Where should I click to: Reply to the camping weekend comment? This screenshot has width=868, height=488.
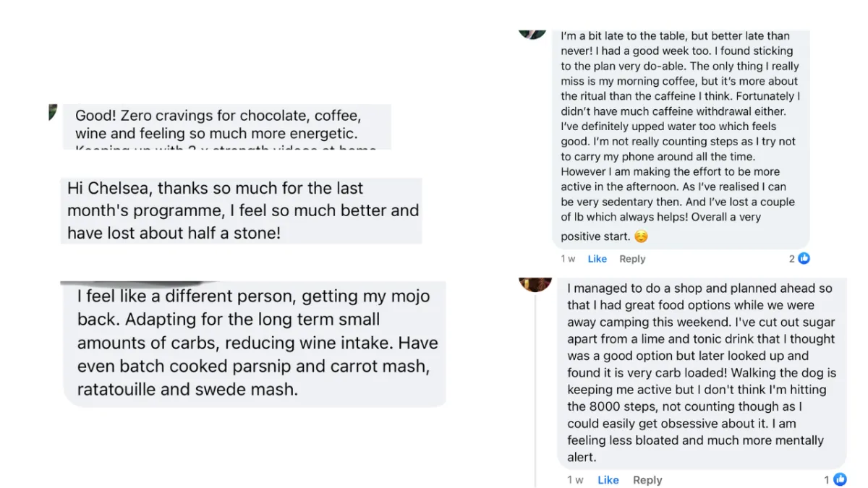[x=647, y=480]
